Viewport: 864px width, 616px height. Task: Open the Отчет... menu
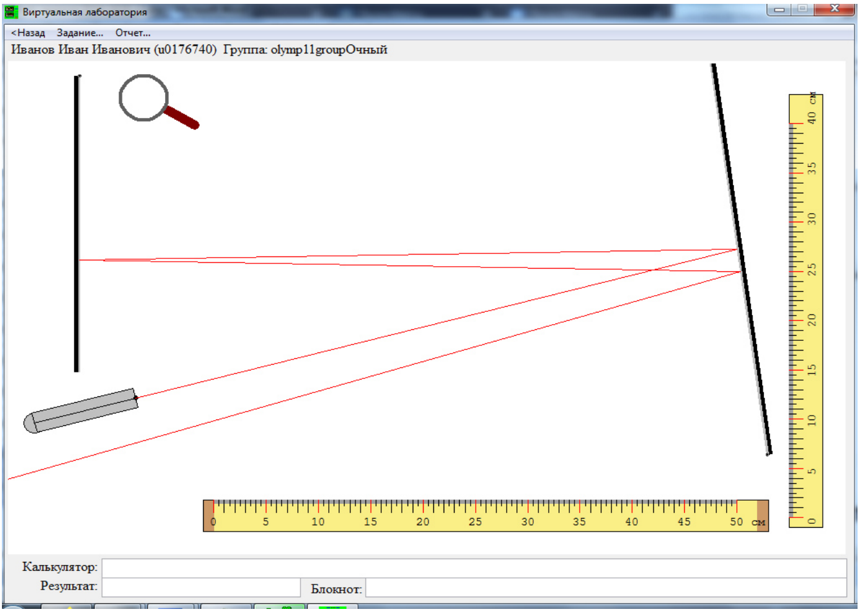click(133, 33)
